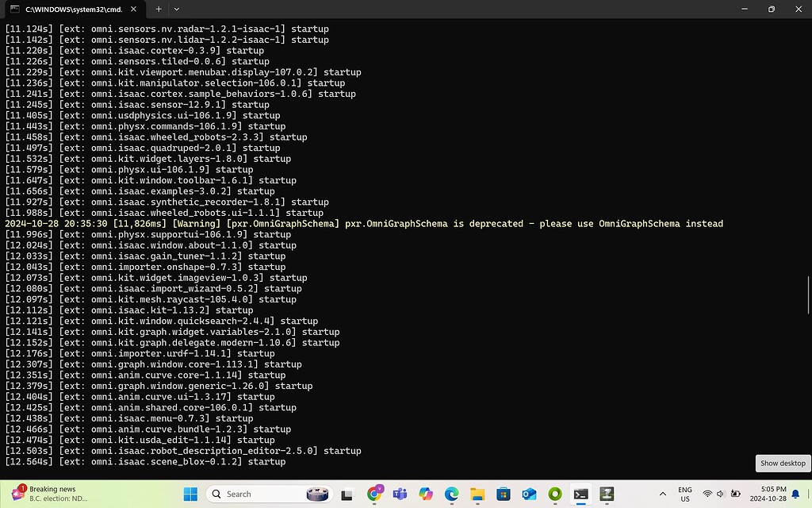Click the Show desktop tooltip button
The height and width of the screenshot is (508, 812).
click(783, 464)
